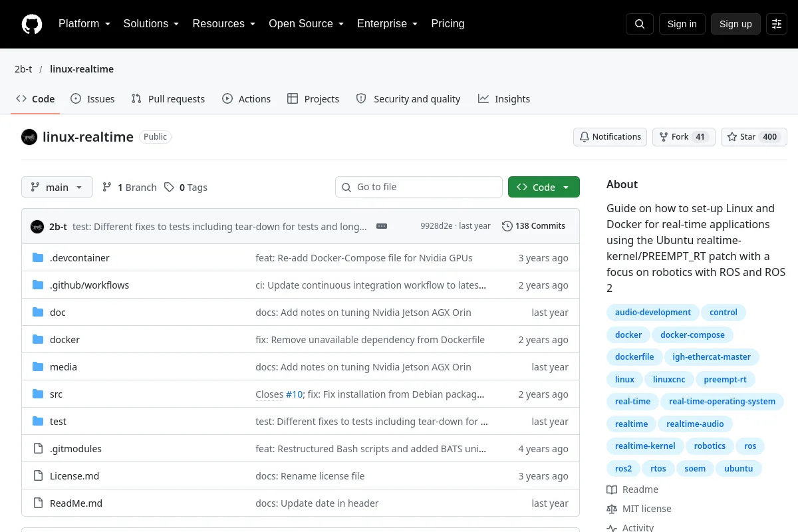Open the Solutions dropdown menu

tap(152, 24)
